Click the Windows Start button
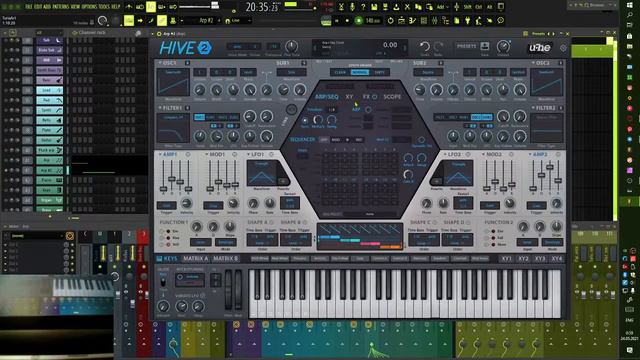The height and width of the screenshot is (360, 640). tap(629, 4)
